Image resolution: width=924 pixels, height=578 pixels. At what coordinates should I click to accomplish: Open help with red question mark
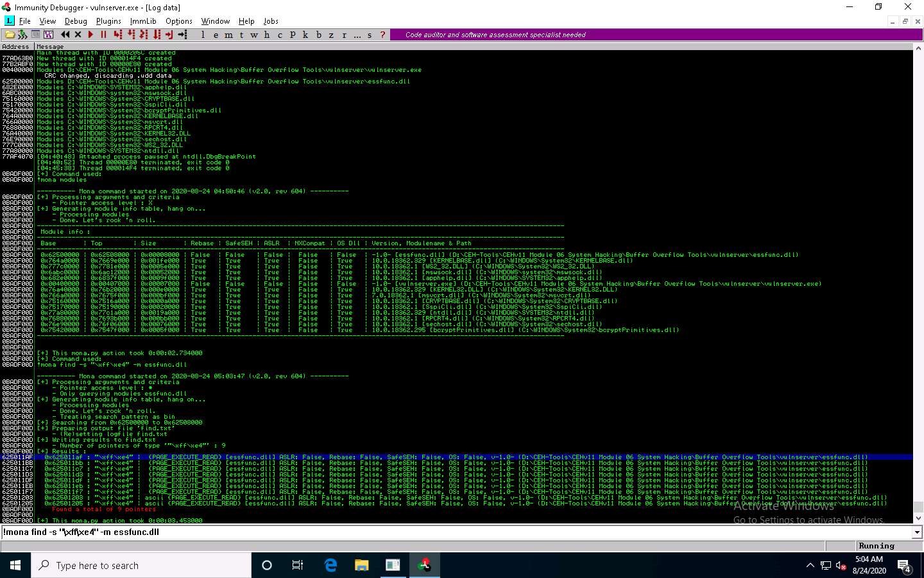point(382,35)
